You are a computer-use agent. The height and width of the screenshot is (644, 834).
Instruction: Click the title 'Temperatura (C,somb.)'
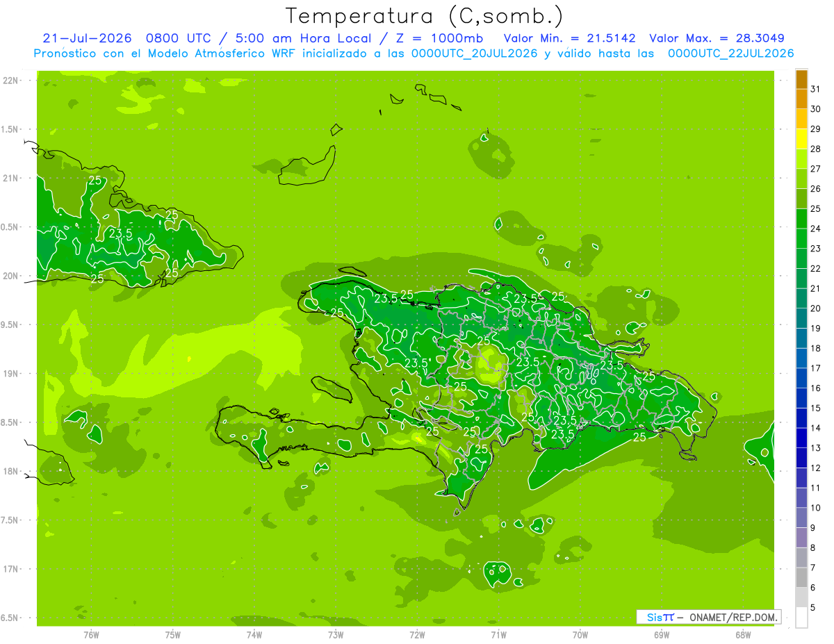tap(424, 16)
